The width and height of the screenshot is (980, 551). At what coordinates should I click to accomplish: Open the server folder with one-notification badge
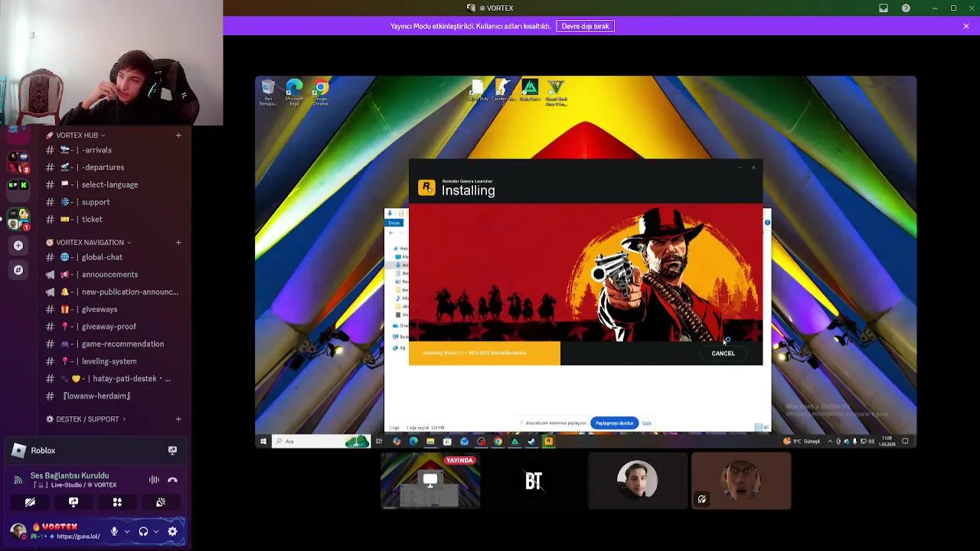[18, 219]
